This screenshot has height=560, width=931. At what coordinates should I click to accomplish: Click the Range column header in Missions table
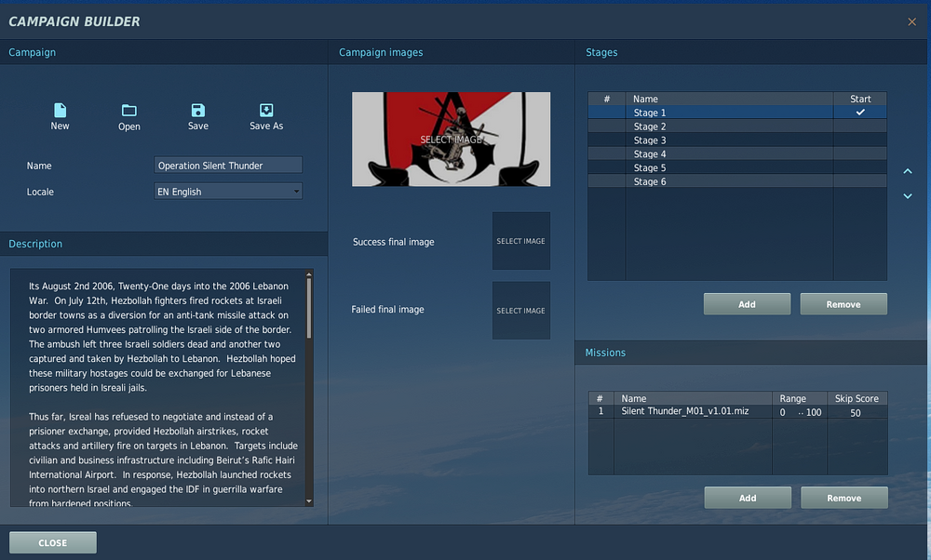coord(799,398)
